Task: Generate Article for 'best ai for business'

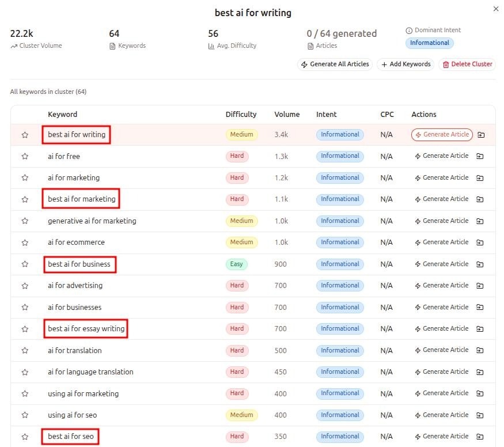Action: [442, 264]
